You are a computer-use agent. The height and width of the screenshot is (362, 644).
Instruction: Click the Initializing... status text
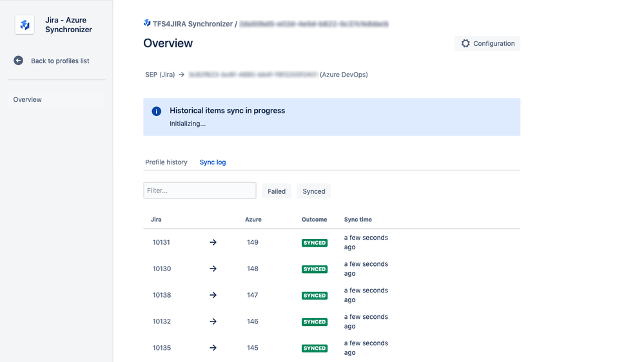[x=188, y=124]
